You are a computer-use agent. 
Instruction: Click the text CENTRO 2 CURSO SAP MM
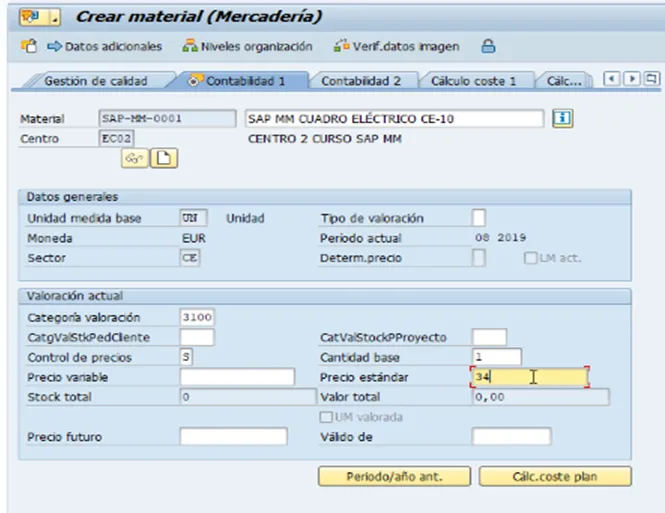pyautogui.click(x=324, y=139)
